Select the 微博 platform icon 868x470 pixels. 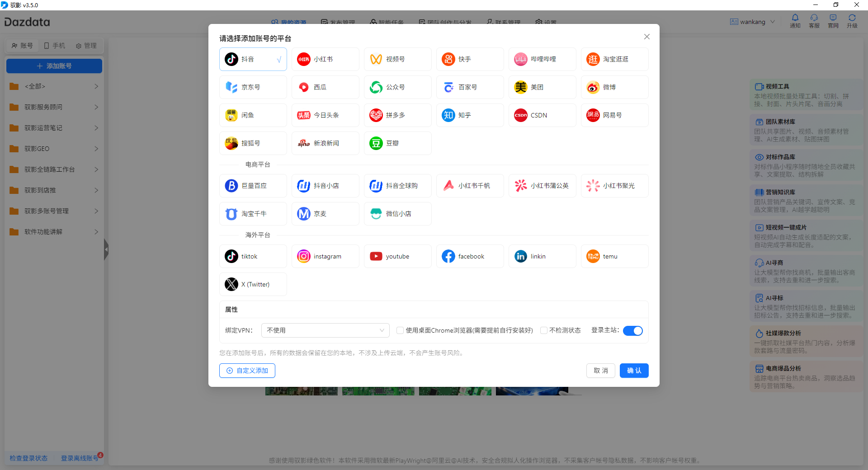click(x=593, y=87)
